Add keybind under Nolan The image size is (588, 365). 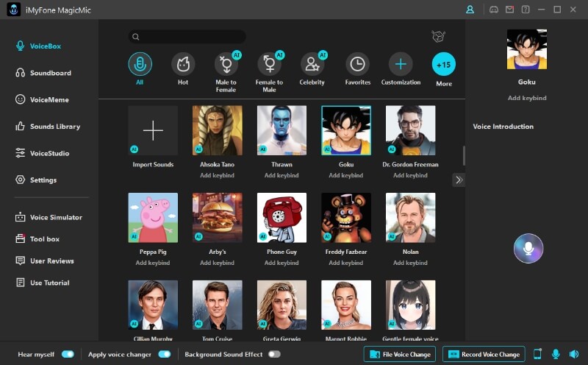[410, 263]
